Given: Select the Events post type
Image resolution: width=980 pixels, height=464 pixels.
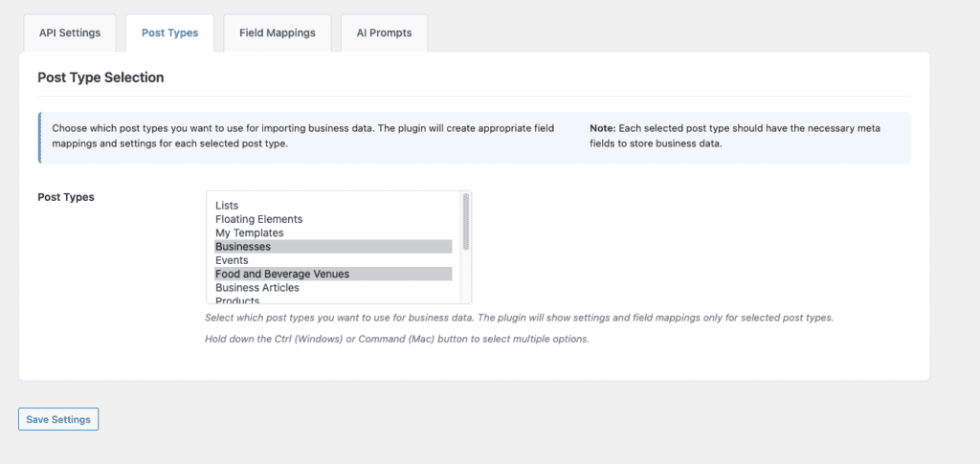Looking at the screenshot, I should tap(232, 260).
